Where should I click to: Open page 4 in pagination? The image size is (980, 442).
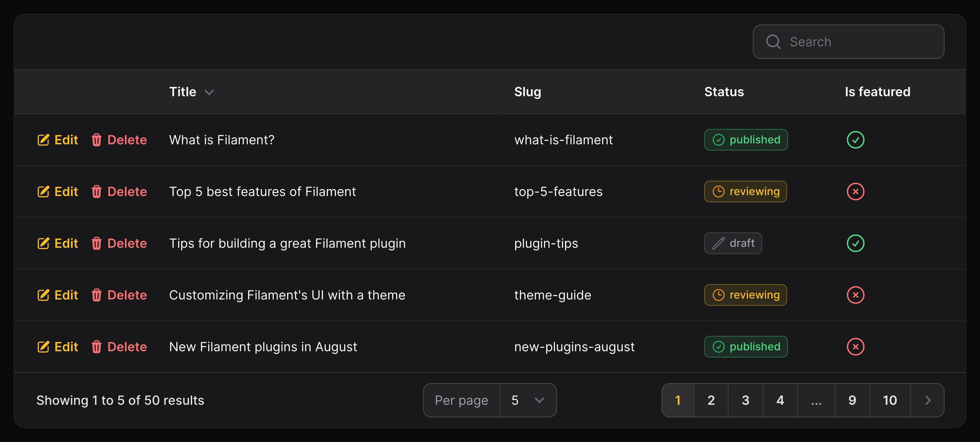click(780, 400)
